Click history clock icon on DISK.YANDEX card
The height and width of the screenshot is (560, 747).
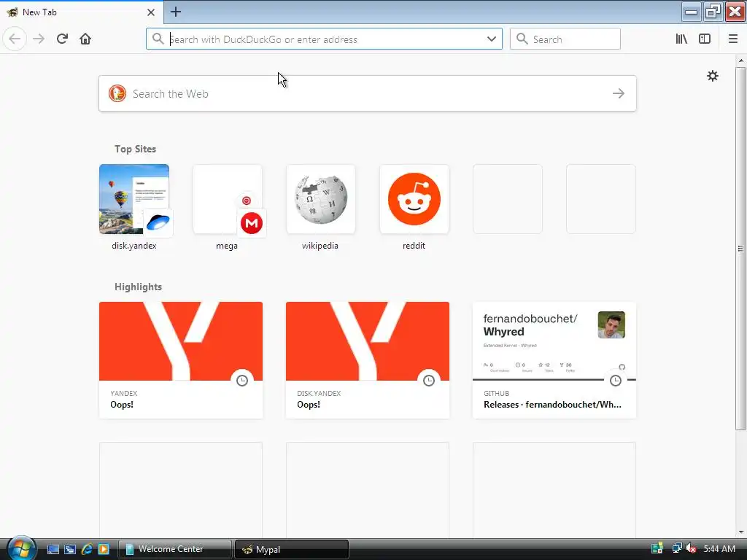(x=429, y=381)
